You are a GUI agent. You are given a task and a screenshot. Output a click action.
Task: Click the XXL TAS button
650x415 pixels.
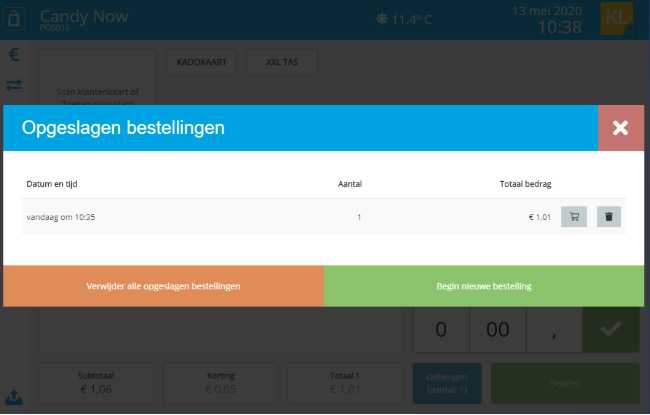point(282,62)
